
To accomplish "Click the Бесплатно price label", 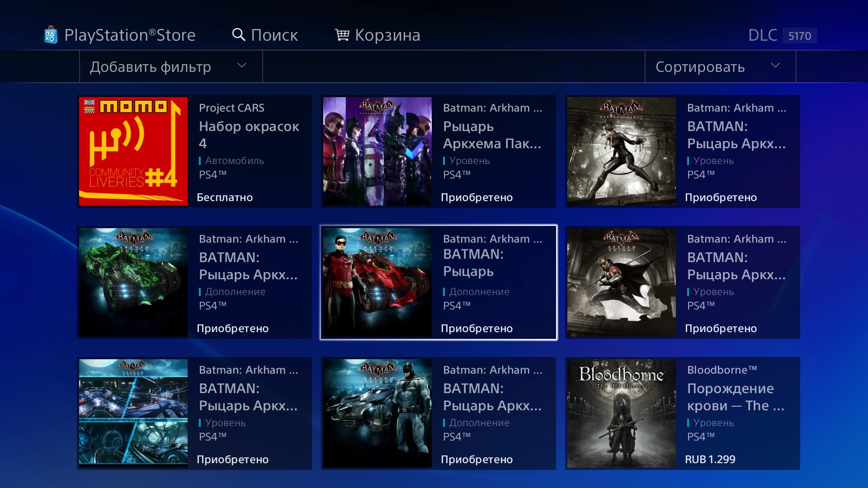I will pos(225,197).
